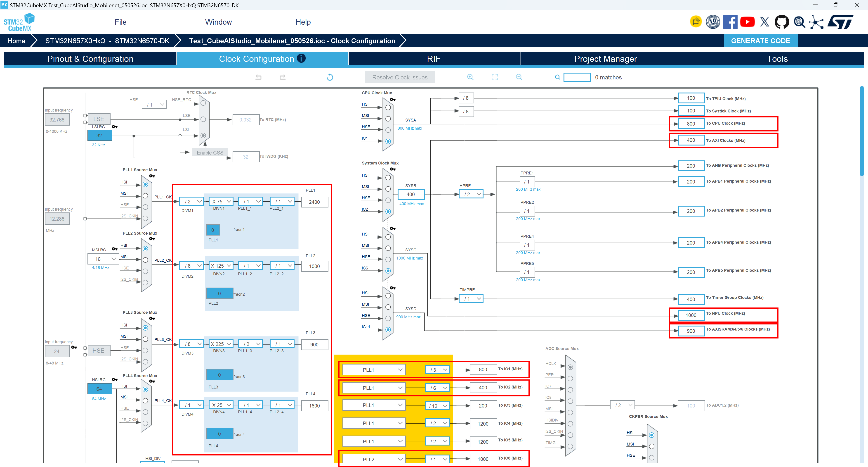Open the IC1 divider /3 dropdown
The height and width of the screenshot is (467, 868).
(437, 370)
